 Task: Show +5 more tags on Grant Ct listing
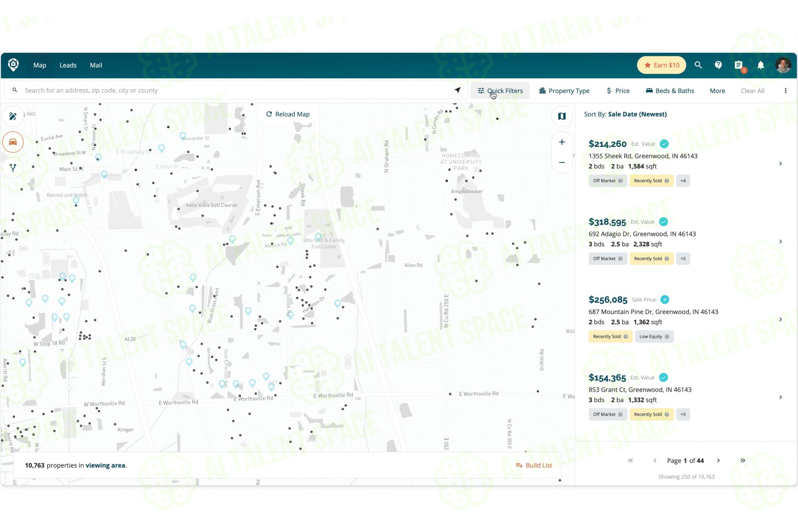(x=683, y=414)
